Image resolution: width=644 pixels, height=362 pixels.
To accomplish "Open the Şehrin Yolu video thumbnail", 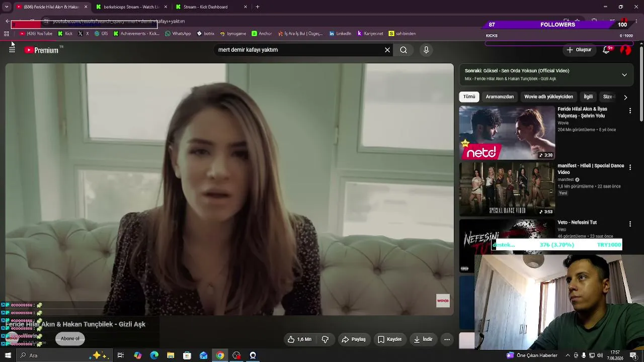I will coord(507,132).
